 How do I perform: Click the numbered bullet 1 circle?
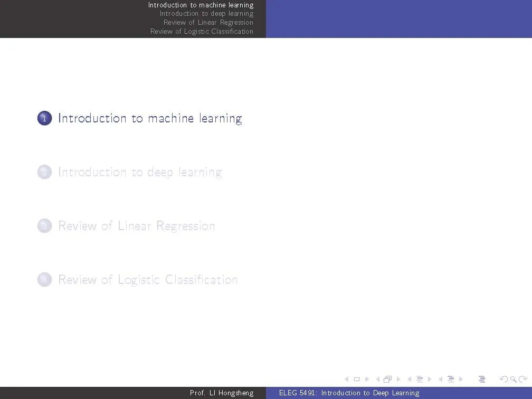point(44,118)
